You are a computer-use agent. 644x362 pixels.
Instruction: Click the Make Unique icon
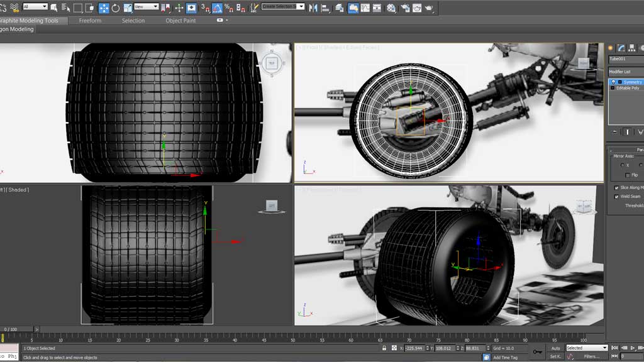640,132
